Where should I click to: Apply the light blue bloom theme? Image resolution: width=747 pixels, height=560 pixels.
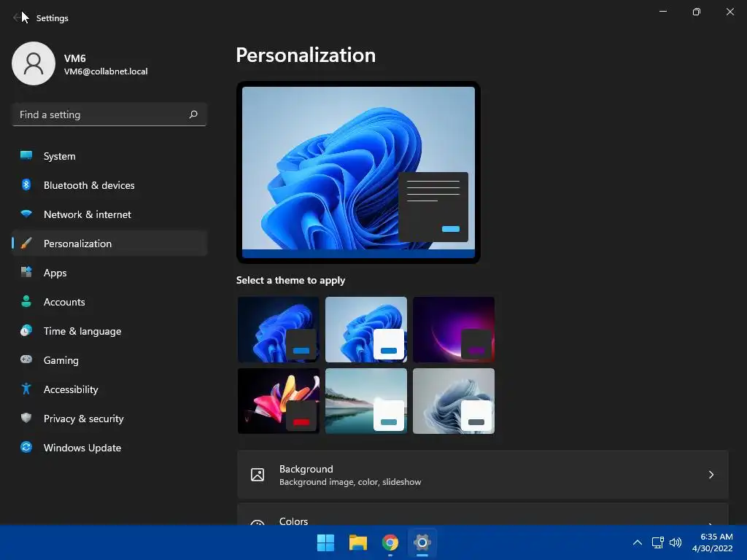click(366, 330)
